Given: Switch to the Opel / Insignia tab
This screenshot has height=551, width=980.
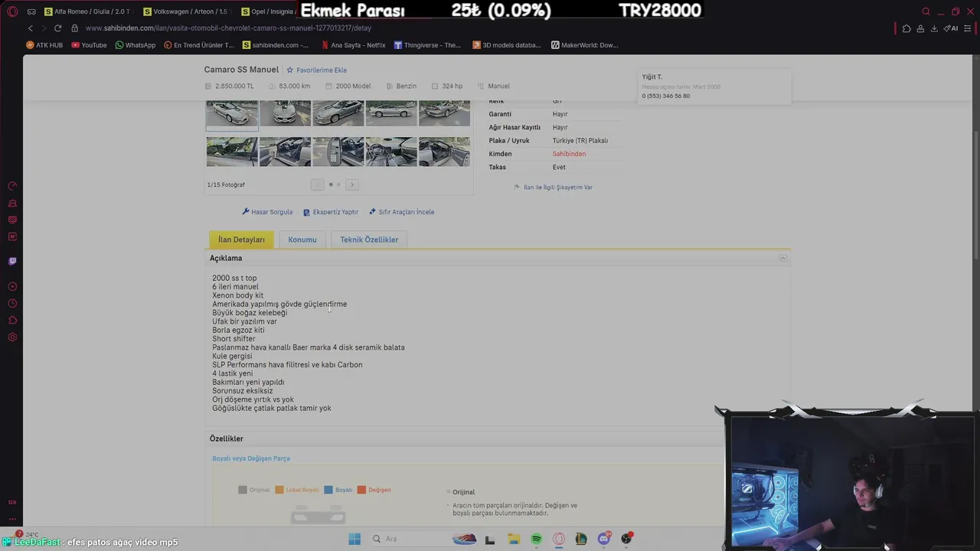Looking at the screenshot, I should [x=268, y=11].
